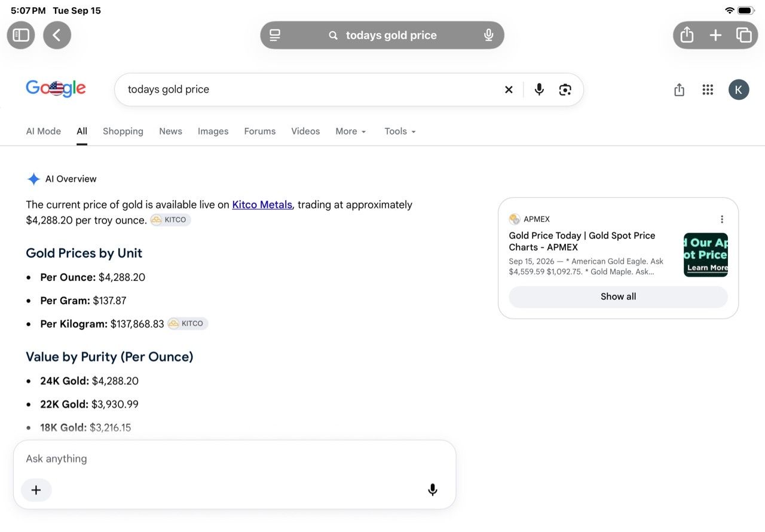Focus the Google search input field
Screen dimensions: 765x532
311,90
